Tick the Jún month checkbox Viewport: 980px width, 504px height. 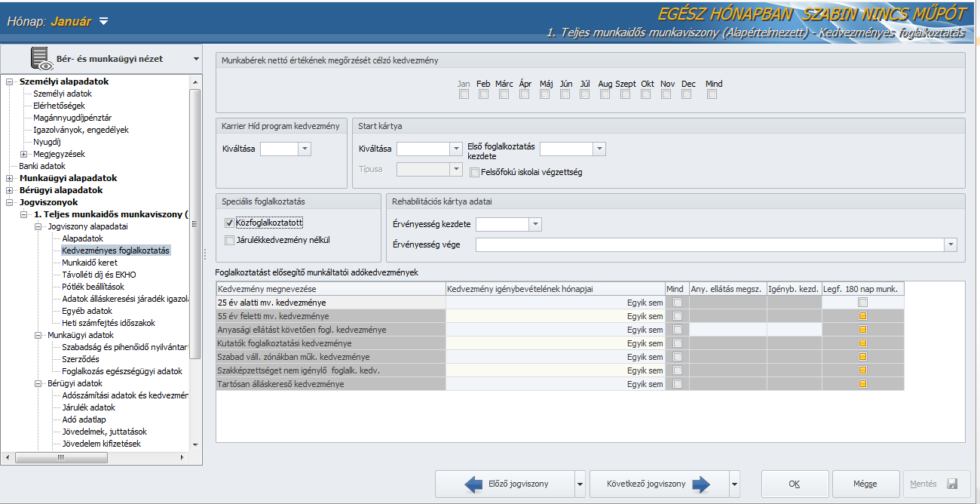[566, 94]
